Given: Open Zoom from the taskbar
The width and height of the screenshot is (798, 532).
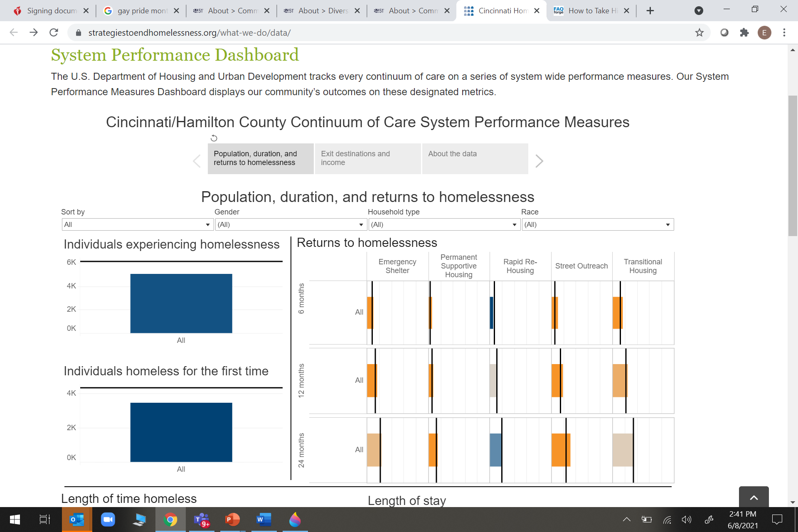Looking at the screenshot, I should pos(108,520).
